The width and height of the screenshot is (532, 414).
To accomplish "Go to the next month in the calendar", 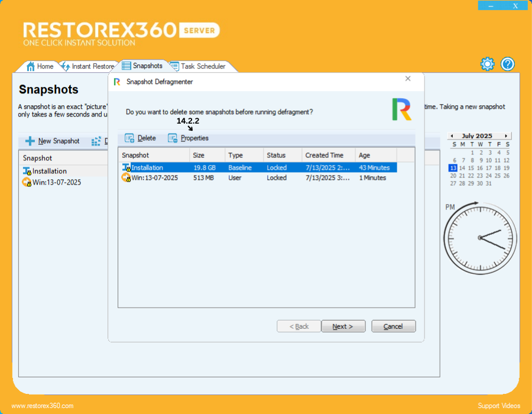I will point(506,136).
